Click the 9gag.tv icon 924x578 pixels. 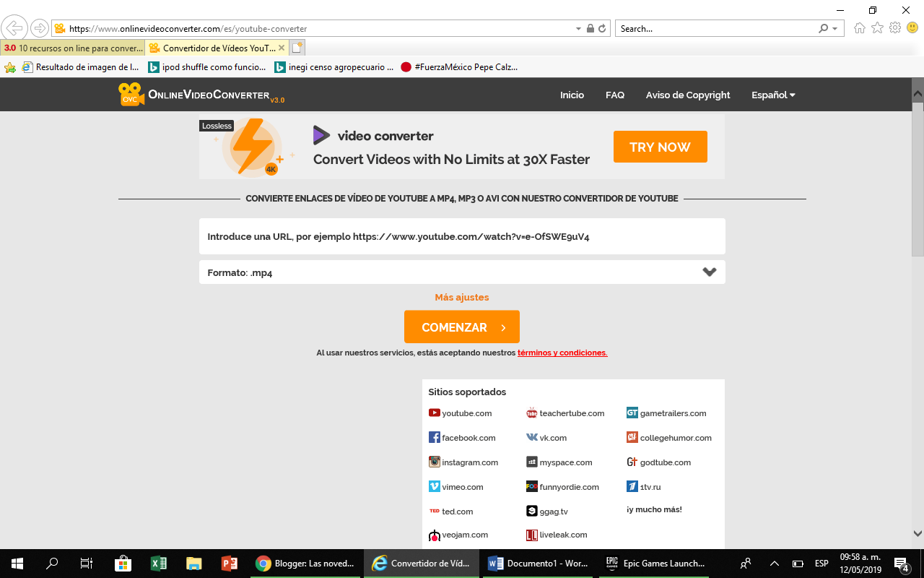(531, 511)
